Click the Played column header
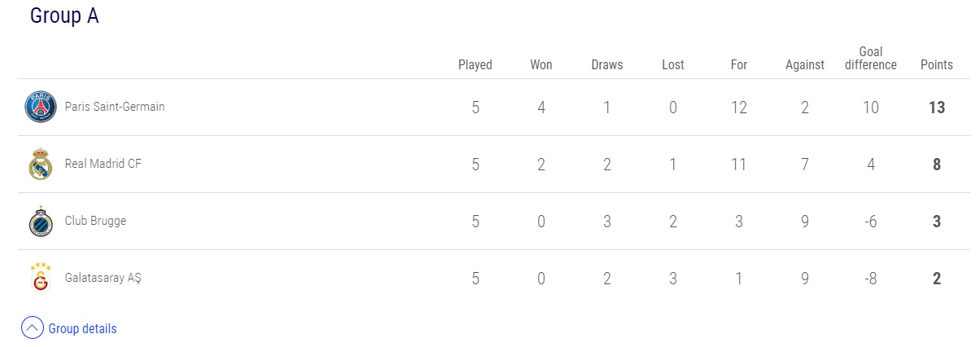The image size is (980, 347). coord(475,64)
